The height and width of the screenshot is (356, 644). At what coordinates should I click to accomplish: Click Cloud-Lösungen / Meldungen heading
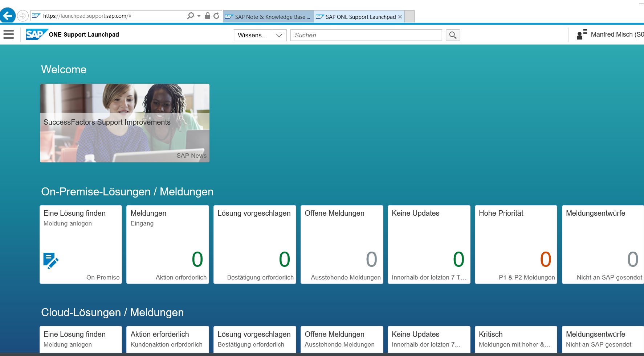[113, 312]
